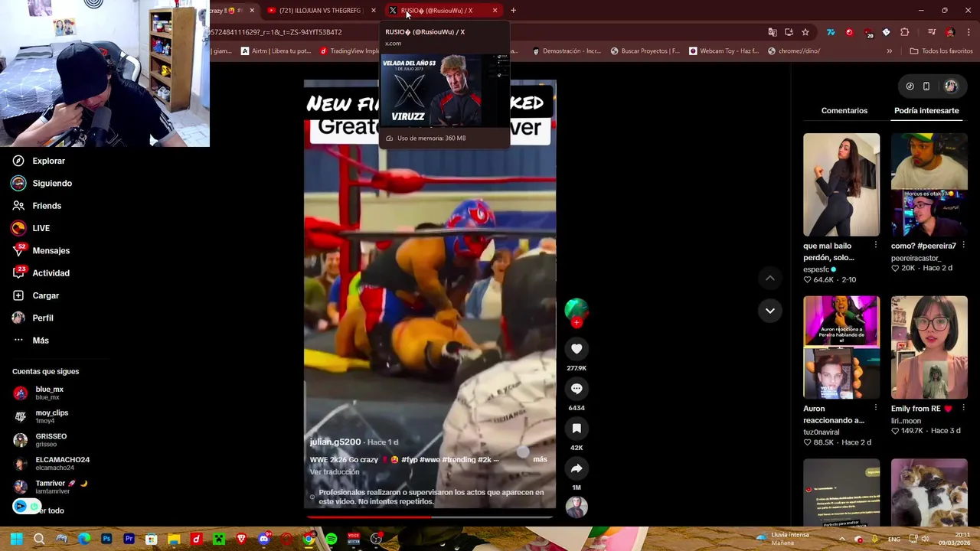Open Todos los favoritos bookmarks folder
Image resolution: width=980 pixels, height=551 pixels.
(941, 51)
